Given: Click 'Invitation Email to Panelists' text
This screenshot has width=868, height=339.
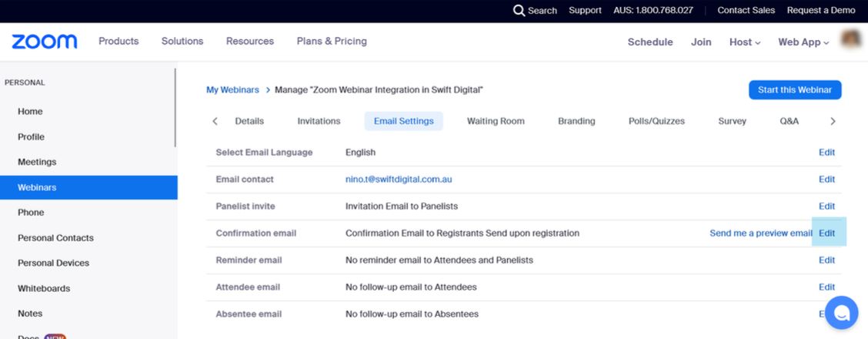Looking at the screenshot, I should (x=402, y=206).
